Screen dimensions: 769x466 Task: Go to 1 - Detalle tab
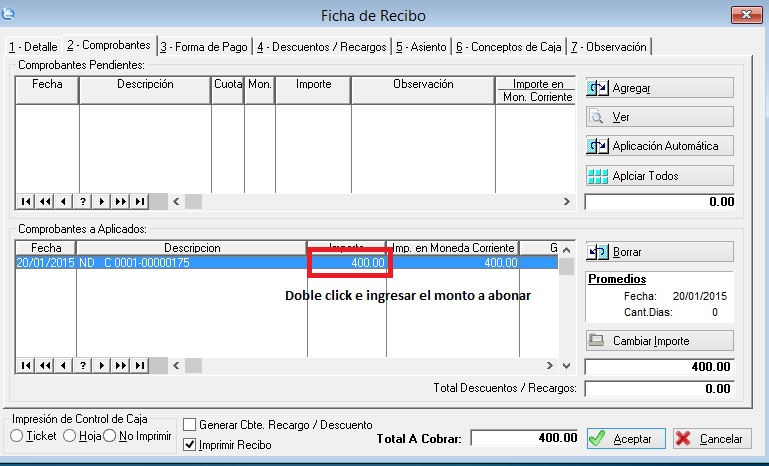tap(33, 46)
